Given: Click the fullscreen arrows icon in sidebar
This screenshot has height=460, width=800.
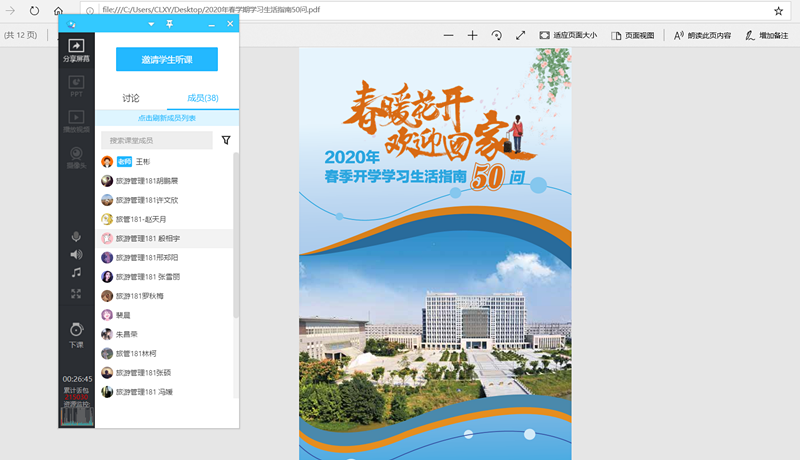Looking at the screenshot, I should [x=76, y=293].
